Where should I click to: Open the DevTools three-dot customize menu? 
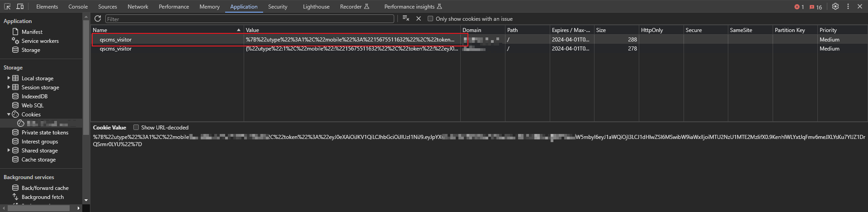pos(848,6)
